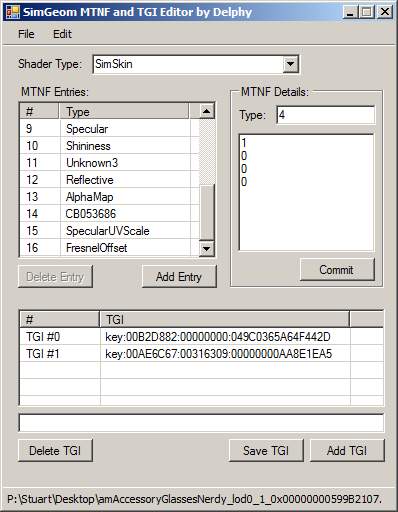The height and width of the screenshot is (512, 398).
Task: Click the MTNF entries scrollbar thumb
Action: (x=207, y=212)
